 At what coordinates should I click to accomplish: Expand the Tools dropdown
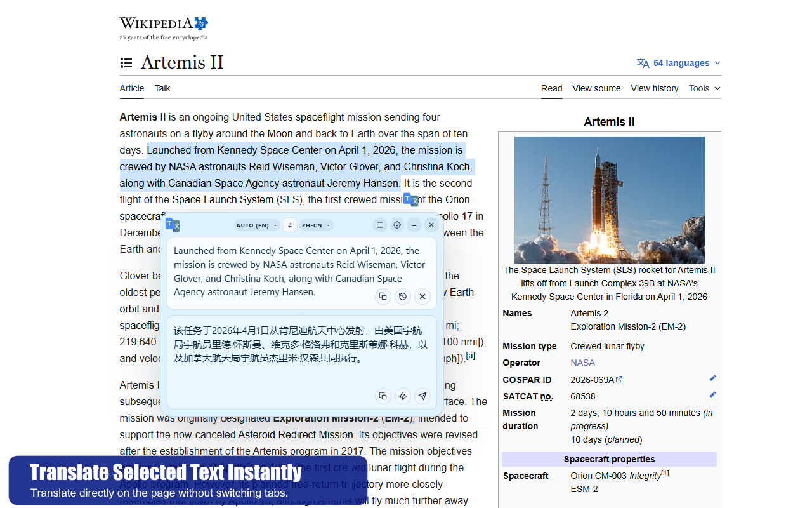tap(704, 88)
